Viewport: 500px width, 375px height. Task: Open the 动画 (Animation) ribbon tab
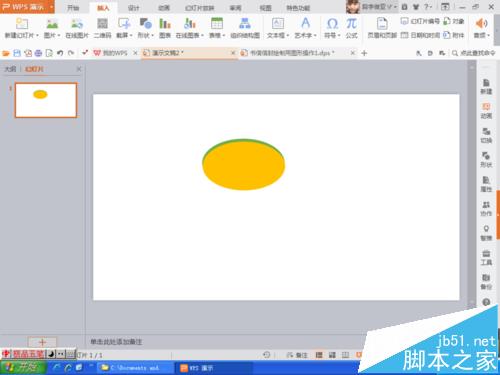tap(164, 8)
